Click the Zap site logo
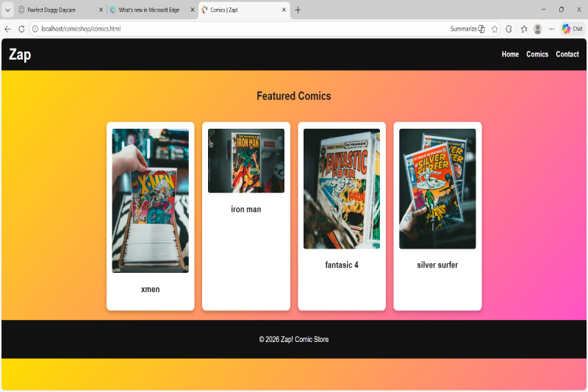This screenshot has width=588, height=392. click(x=20, y=54)
